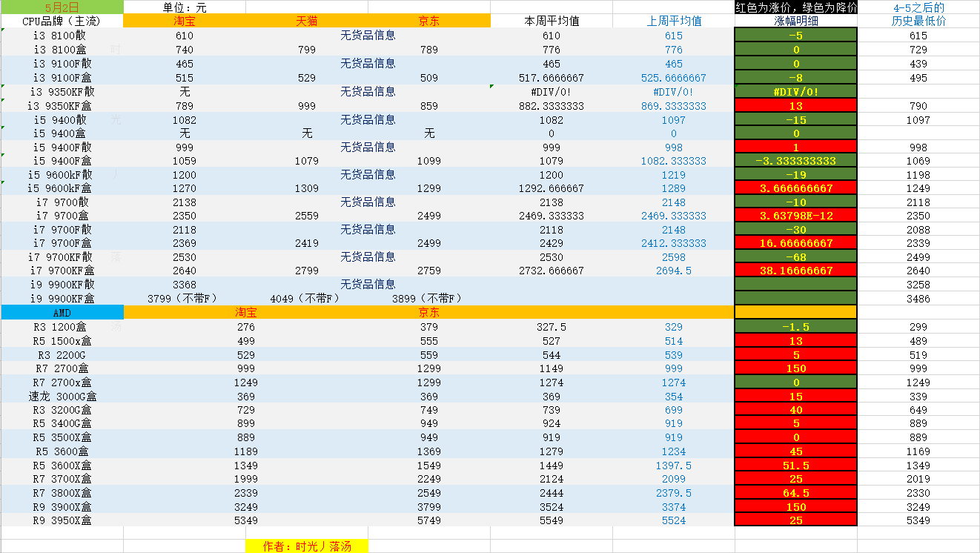The height and width of the screenshot is (553, 980).
Task: Click the 天猫 column header
Action: (x=307, y=21)
